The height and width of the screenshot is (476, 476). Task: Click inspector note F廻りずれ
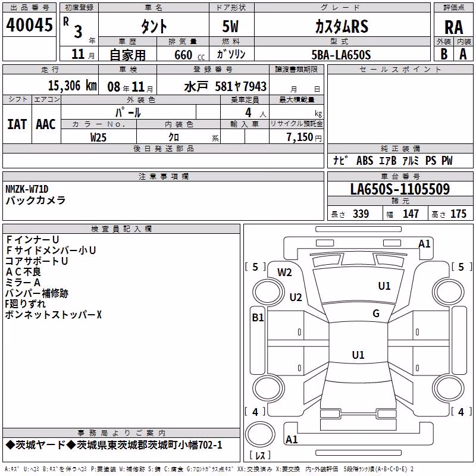pyautogui.click(x=26, y=304)
